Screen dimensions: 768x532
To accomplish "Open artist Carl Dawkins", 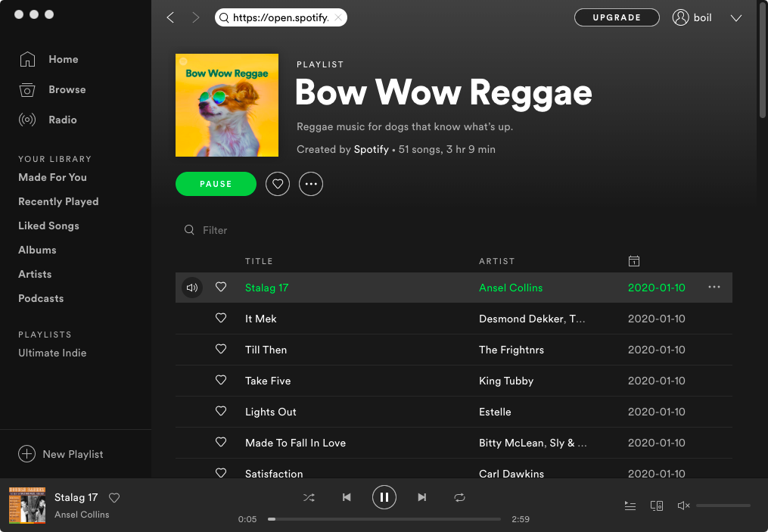I will (511, 474).
